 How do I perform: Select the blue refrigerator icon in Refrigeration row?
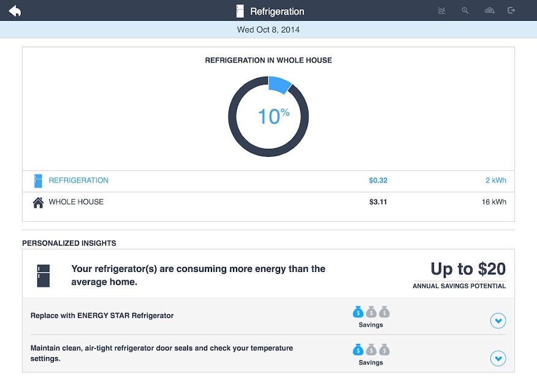(38, 181)
